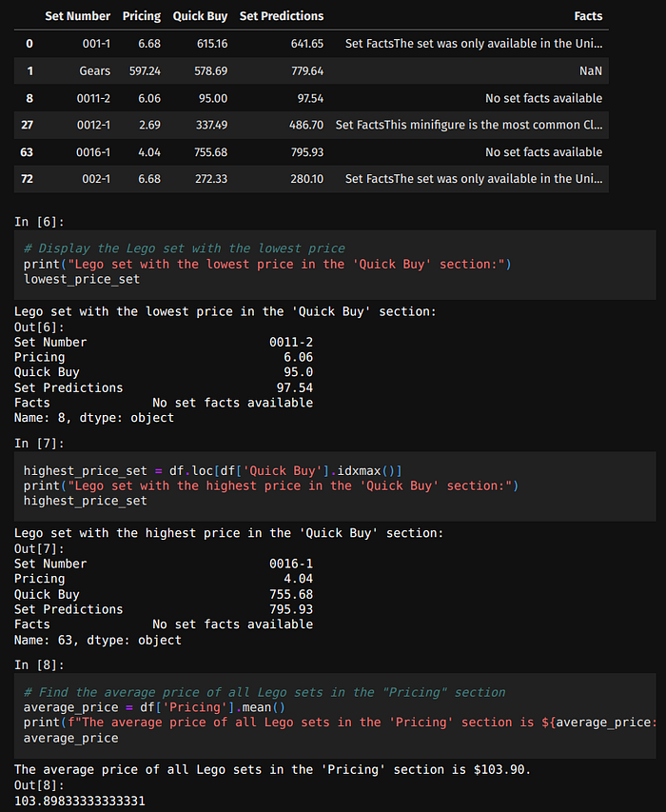Click the "Name: 63, dtype: object" output line
The height and width of the screenshot is (812, 666).
coord(97,640)
